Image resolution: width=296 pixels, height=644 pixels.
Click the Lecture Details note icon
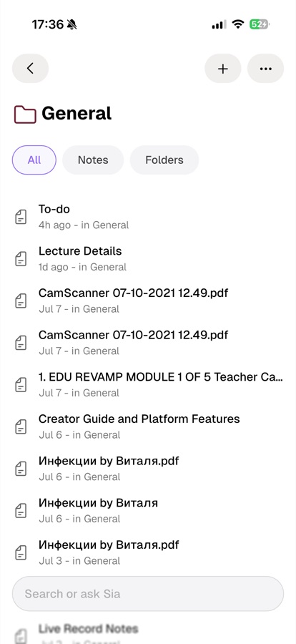click(x=21, y=258)
